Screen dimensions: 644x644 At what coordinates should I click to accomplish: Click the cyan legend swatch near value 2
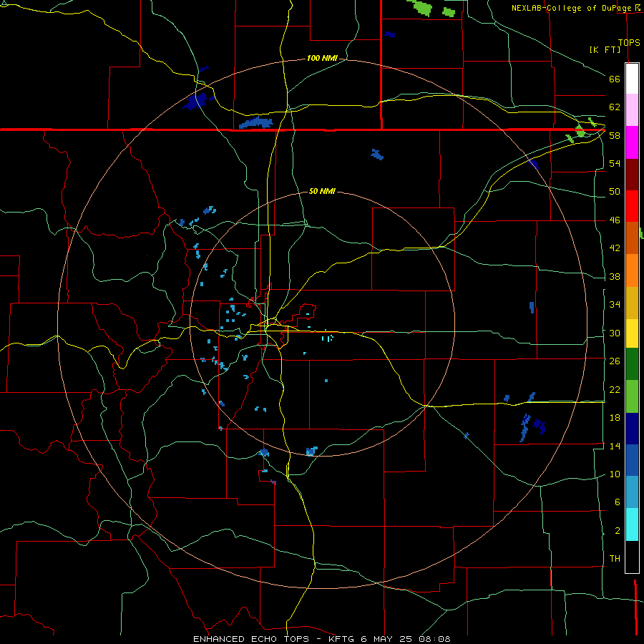click(632, 525)
